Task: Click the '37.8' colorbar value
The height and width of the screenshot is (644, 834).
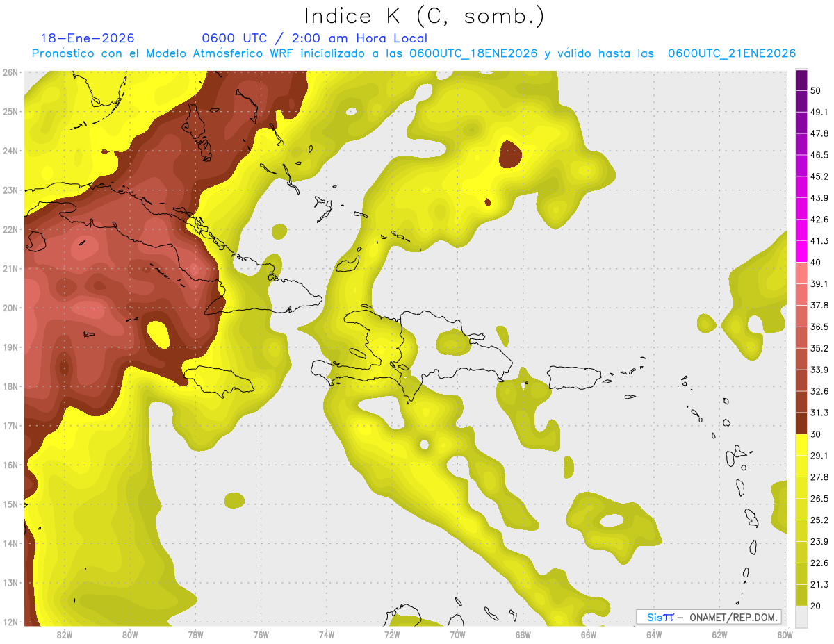Action: (x=819, y=305)
